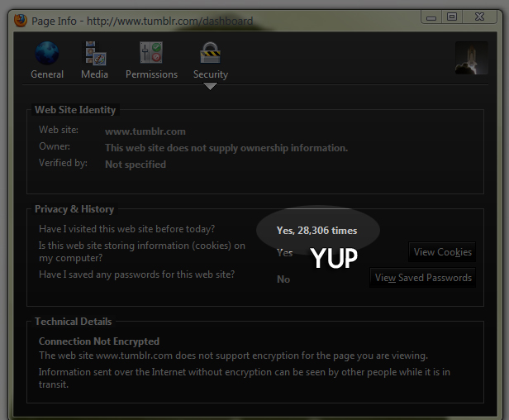509x420 pixels.
Task: Click the 'does not support encryption' sentence
Action: click(x=233, y=356)
